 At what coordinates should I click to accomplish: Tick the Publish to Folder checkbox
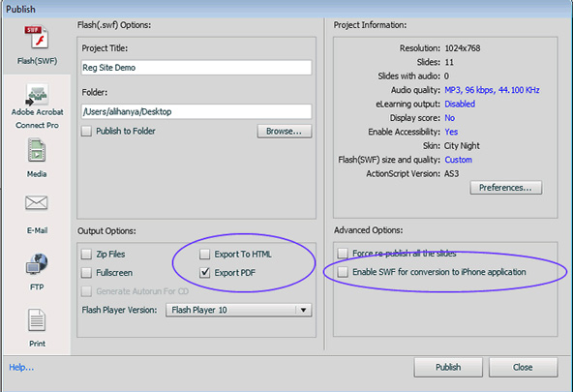point(86,131)
